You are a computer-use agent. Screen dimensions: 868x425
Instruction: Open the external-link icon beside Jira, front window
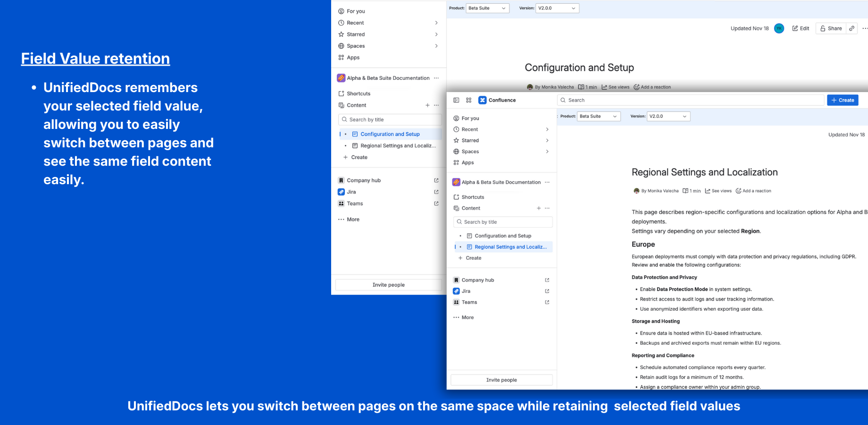[547, 291]
